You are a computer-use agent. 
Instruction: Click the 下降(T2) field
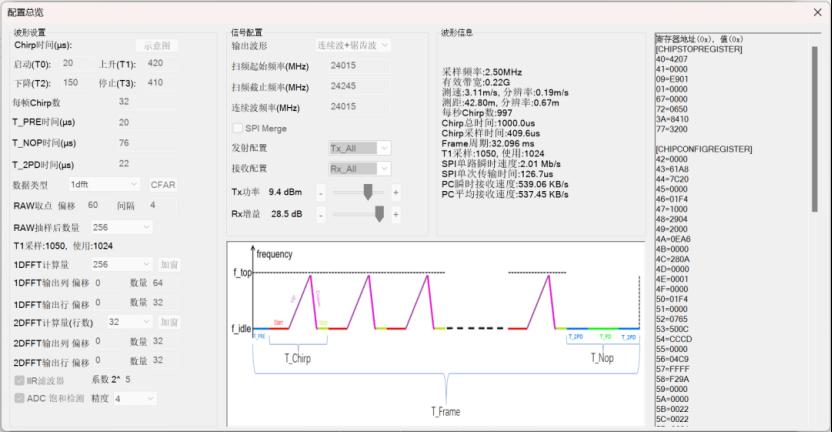tap(76, 83)
